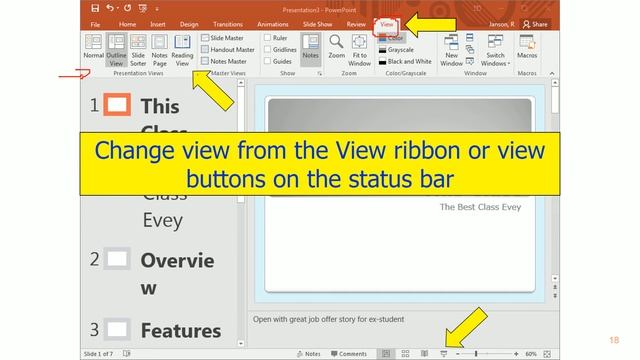Screen dimensions: 640x360
Task: Select Outline View in Presentation Views
Action: pos(116,50)
